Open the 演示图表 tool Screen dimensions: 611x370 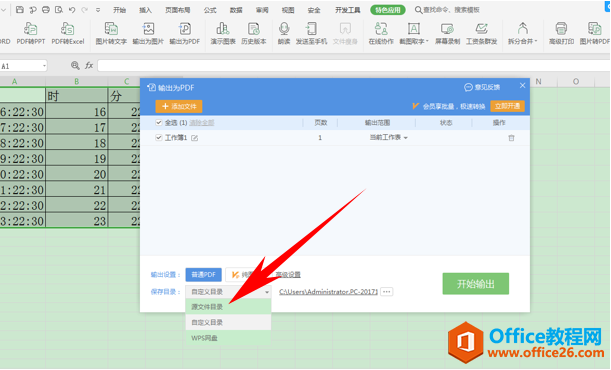coord(223,33)
